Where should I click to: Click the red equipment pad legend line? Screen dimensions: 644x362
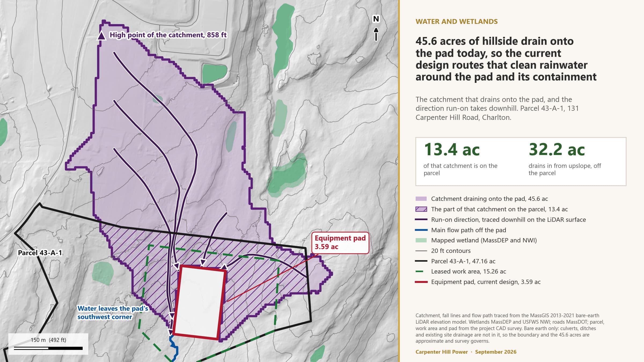tap(421, 282)
